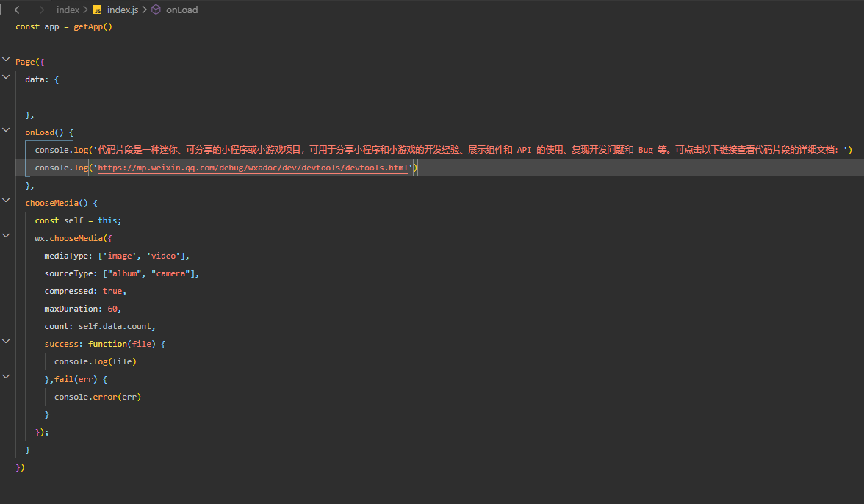Select the onLoad breadcrumb item

pos(182,10)
